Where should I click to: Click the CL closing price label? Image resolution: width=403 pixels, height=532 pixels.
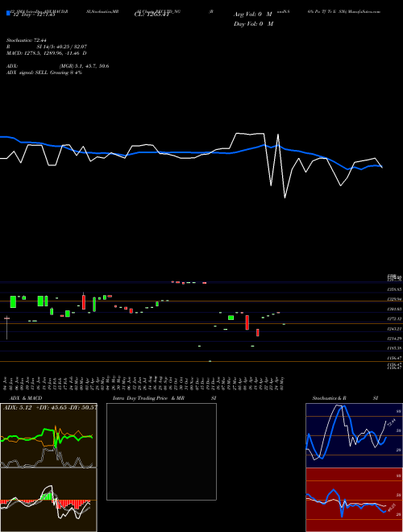click(152, 15)
